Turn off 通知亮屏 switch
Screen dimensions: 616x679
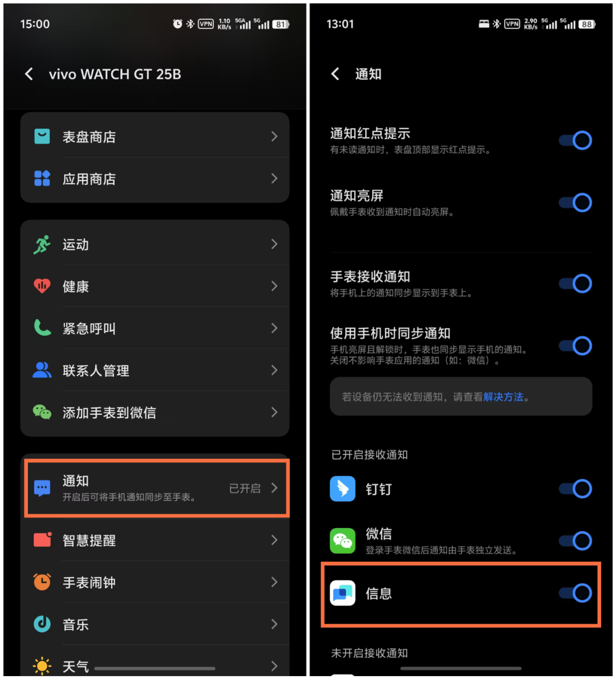(x=576, y=202)
